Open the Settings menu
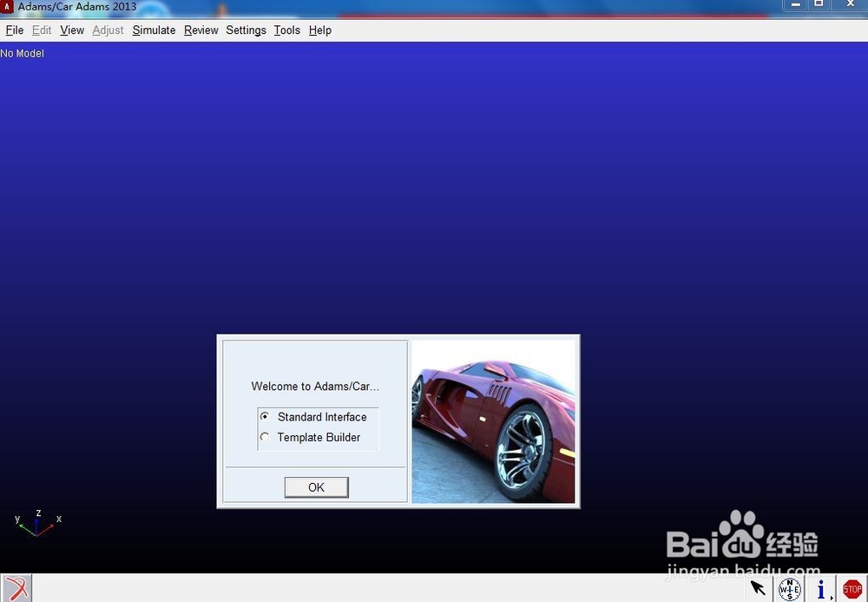This screenshot has width=868, height=602. coord(246,30)
